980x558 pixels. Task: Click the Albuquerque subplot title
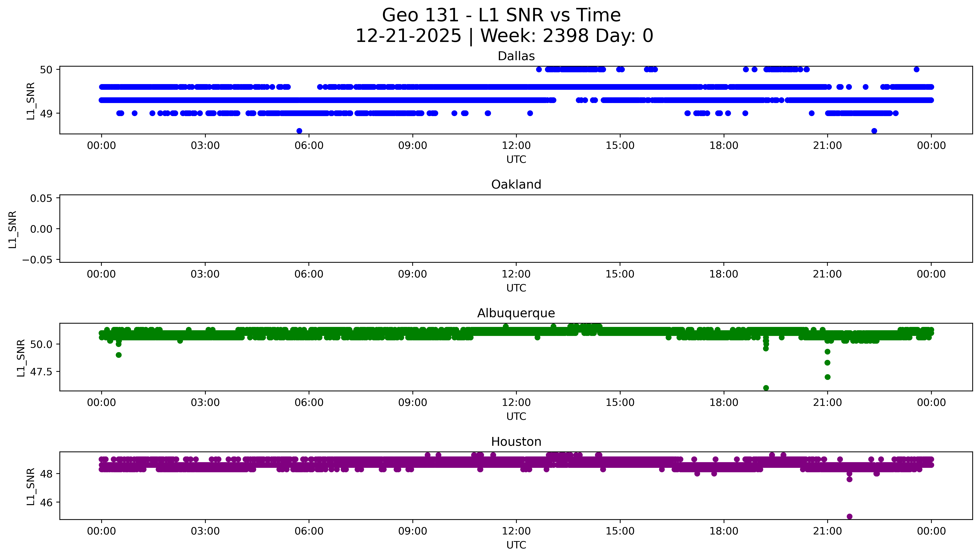tap(516, 313)
